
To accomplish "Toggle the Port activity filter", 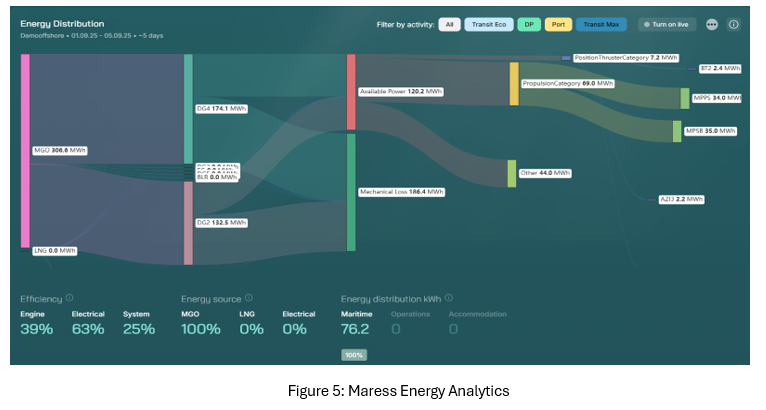I will point(558,24).
